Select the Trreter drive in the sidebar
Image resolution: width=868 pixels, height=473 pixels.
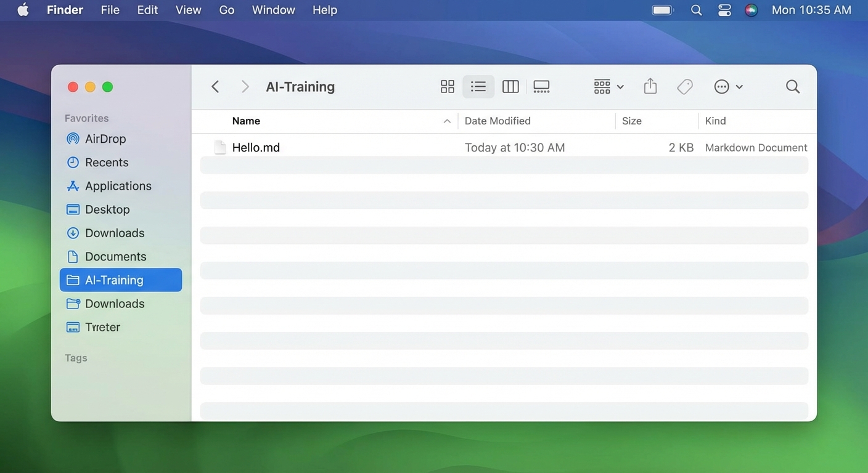tap(102, 327)
